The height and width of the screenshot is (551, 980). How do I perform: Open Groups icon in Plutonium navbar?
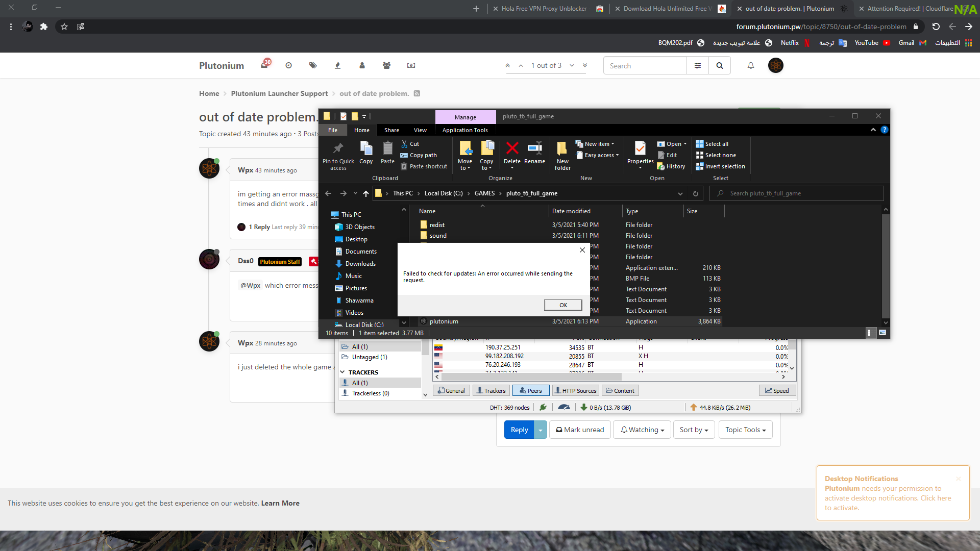click(386, 65)
